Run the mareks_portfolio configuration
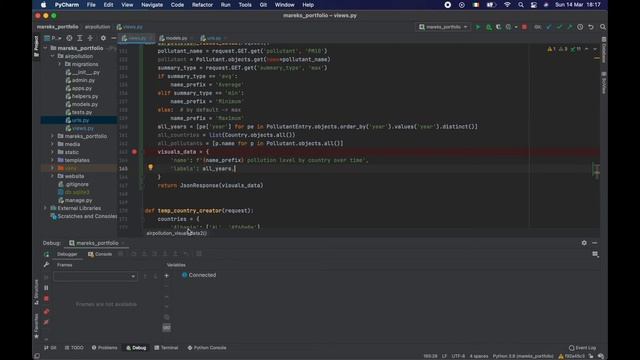This screenshot has height=360, width=640. (478, 27)
